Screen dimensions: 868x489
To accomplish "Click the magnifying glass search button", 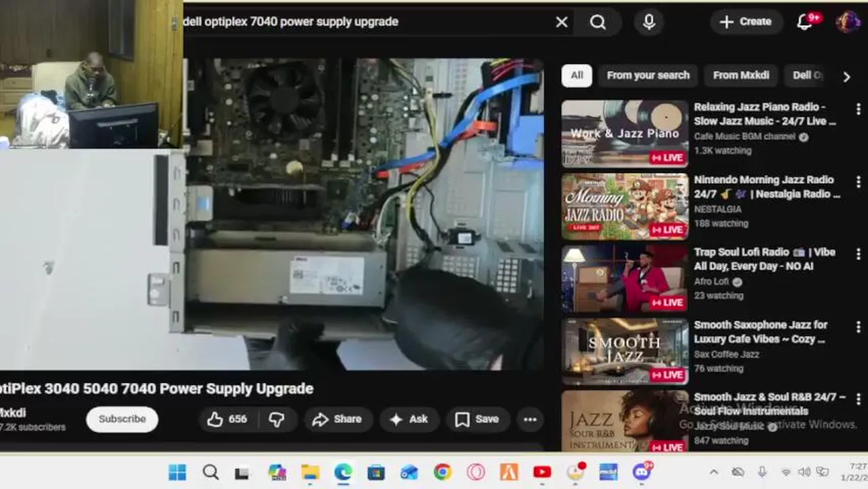I will 598,22.
